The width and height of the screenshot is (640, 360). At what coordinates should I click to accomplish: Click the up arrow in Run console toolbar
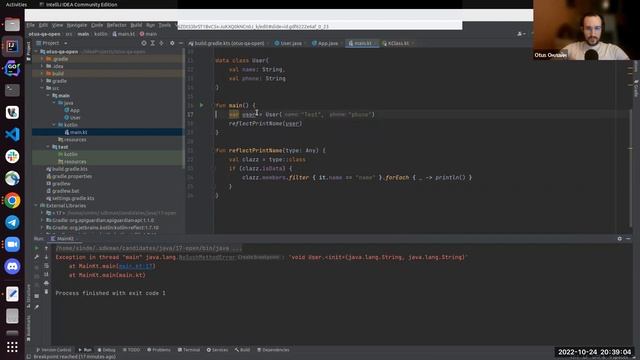pos(46,248)
